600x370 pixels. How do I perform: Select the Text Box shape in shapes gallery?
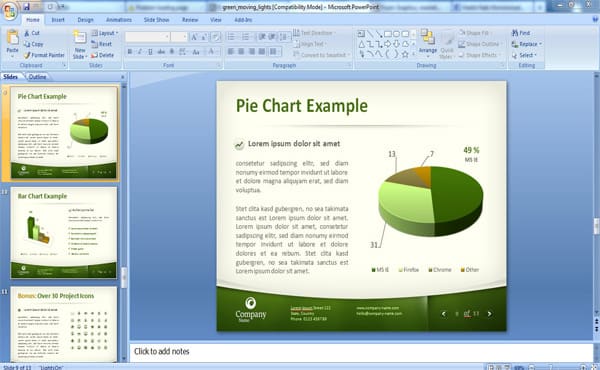[361, 34]
